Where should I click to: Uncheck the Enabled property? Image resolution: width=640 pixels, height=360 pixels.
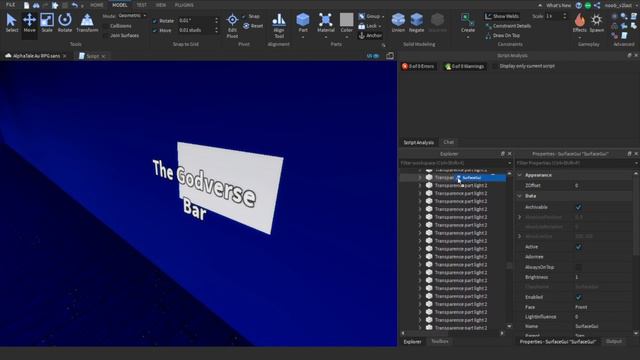pyautogui.click(x=578, y=297)
